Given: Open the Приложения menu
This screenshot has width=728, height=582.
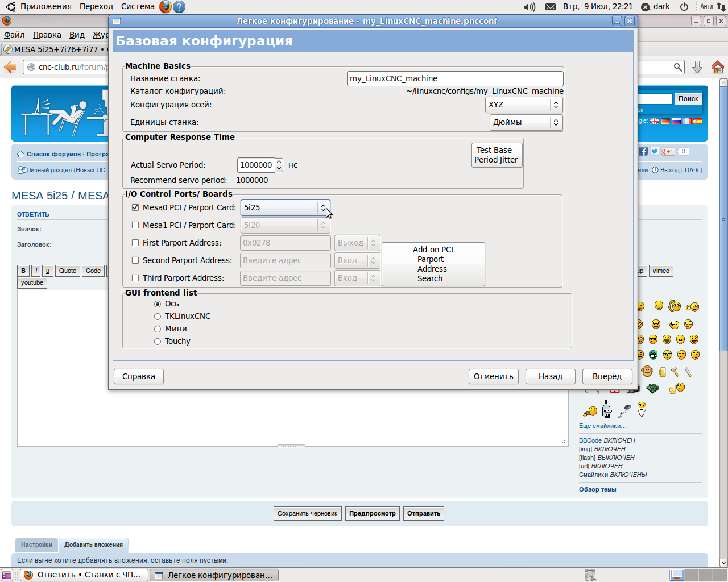Looking at the screenshot, I should point(46,6).
